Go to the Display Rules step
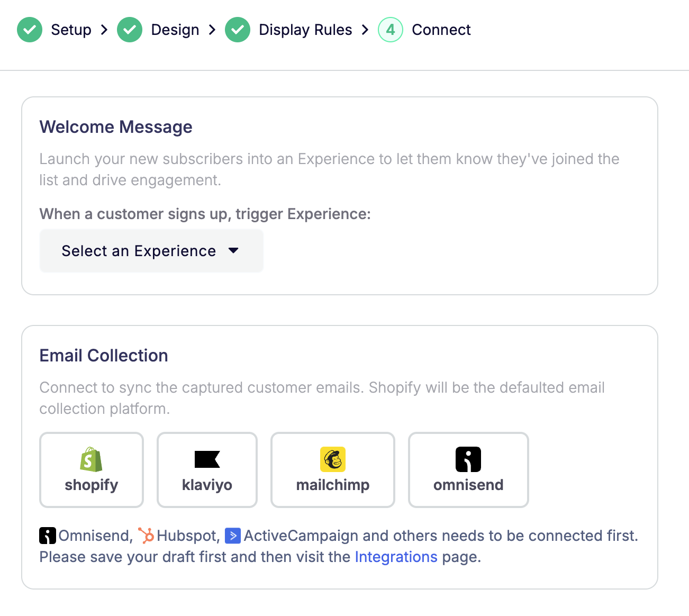The width and height of the screenshot is (689, 616). pyautogui.click(x=305, y=30)
